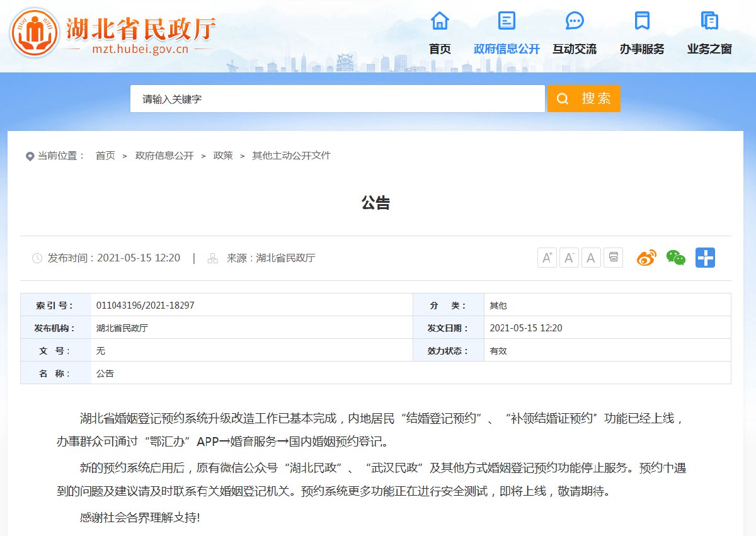
Task: Click the 政策 breadcrumb link
Action: tap(223, 156)
